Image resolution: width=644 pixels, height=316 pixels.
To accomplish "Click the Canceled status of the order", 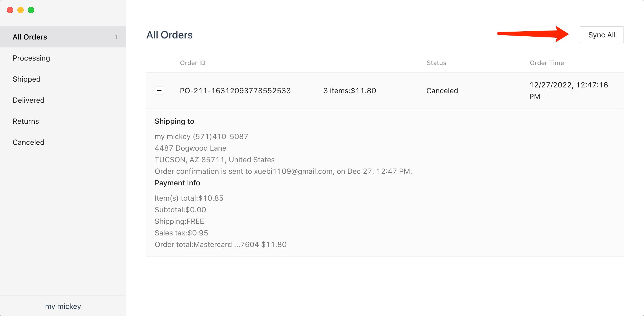I will (x=442, y=91).
